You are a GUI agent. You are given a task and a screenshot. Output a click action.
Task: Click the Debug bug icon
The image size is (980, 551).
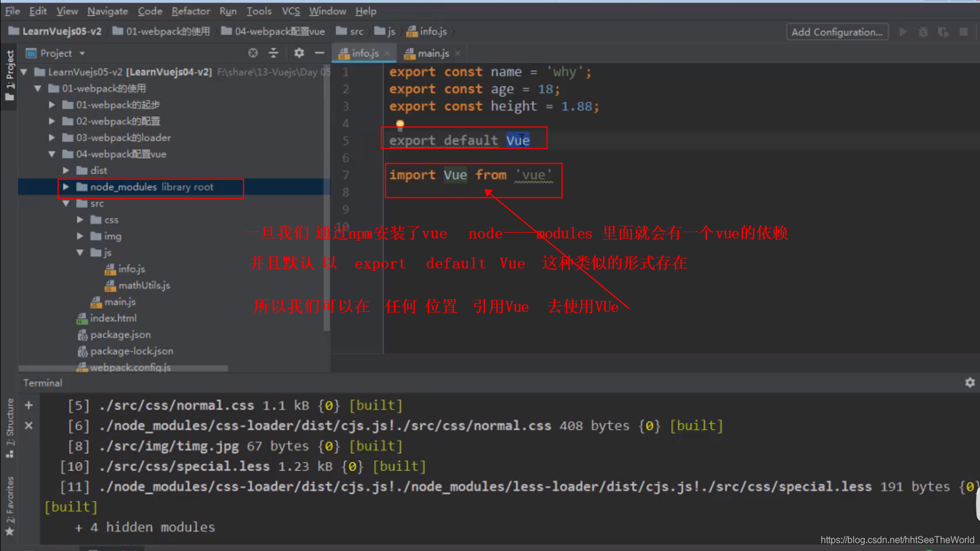tap(923, 32)
